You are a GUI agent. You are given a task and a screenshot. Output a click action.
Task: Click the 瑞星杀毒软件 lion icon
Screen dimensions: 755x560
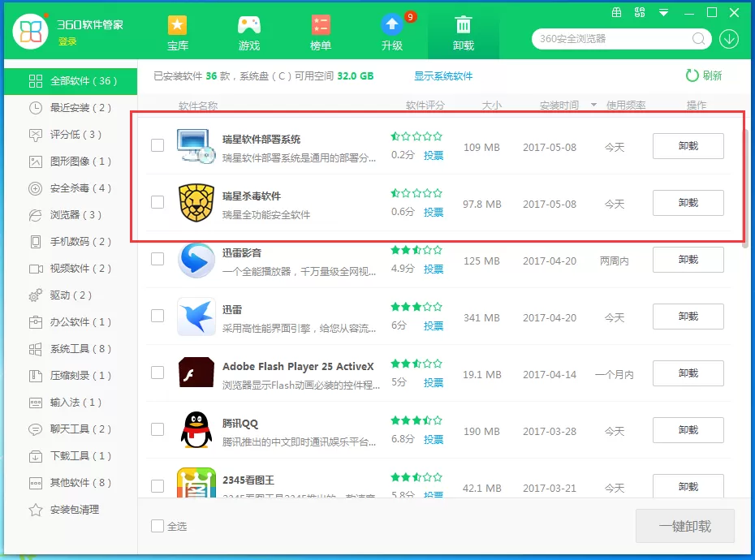click(x=196, y=203)
